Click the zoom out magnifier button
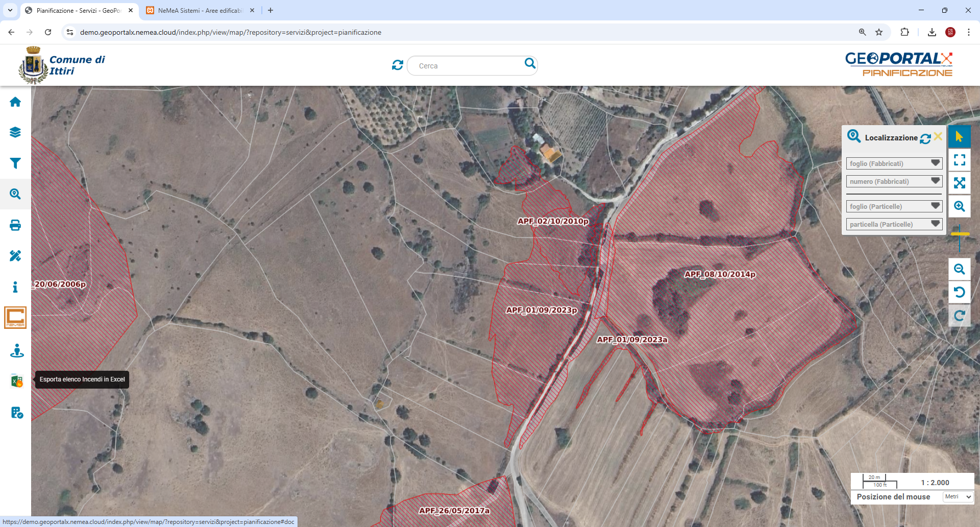Viewport: 980px width, 527px height. 960,269
